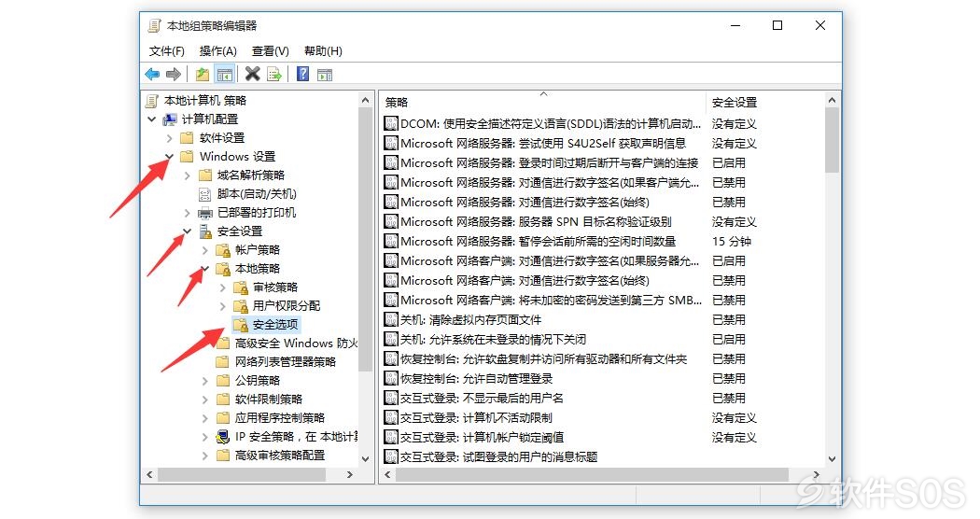Screen dimensions: 980x519
Task: Click policy icon beside 恢复控制台: 允许自动管理登录
Action: tap(391, 378)
